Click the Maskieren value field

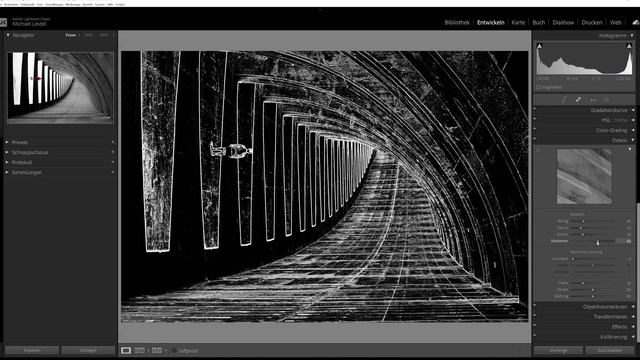click(624, 241)
